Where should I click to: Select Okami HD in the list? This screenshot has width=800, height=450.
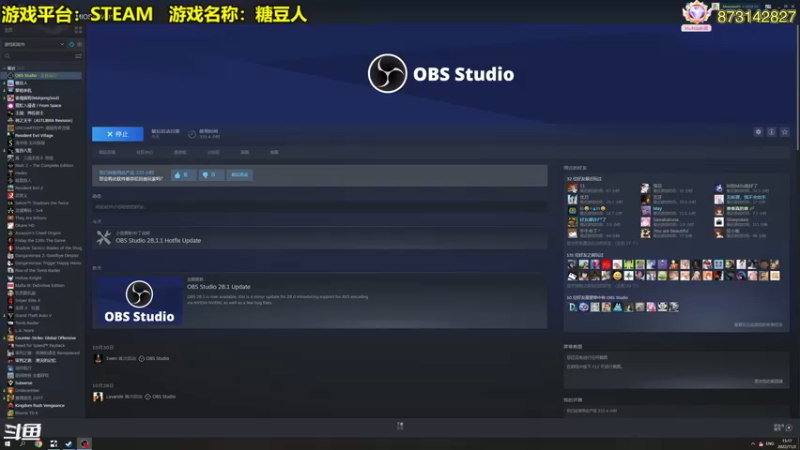tap(24, 226)
